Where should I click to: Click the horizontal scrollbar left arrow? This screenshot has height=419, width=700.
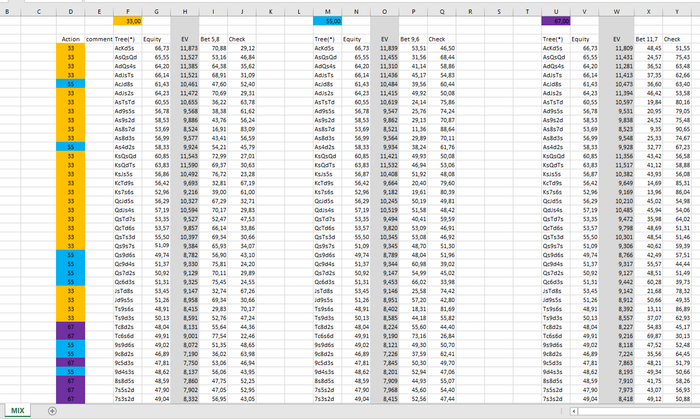[574, 411]
